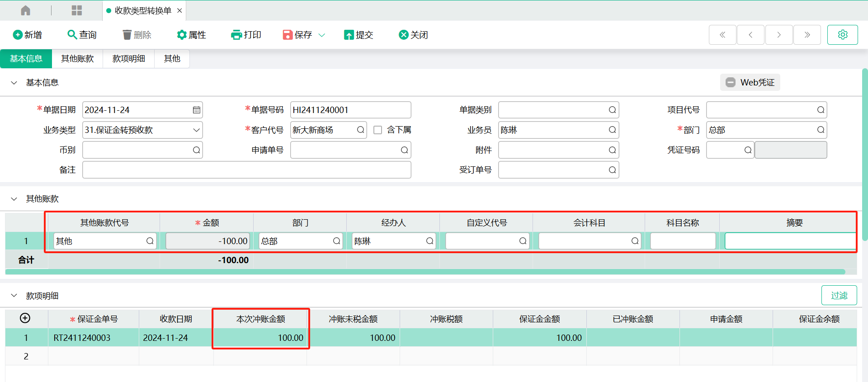Click the horizontal scrollbar of 其他账款 grid
This screenshot has height=382, width=868.
425,272
